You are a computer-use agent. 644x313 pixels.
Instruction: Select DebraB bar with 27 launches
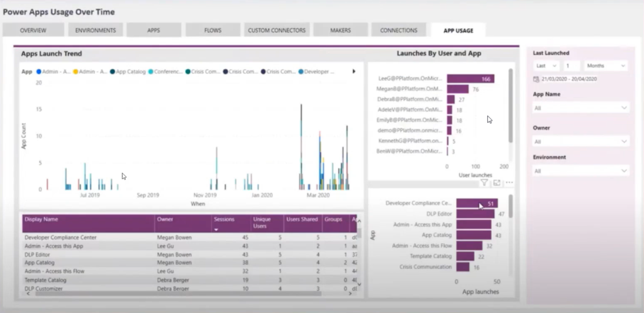[x=451, y=100]
